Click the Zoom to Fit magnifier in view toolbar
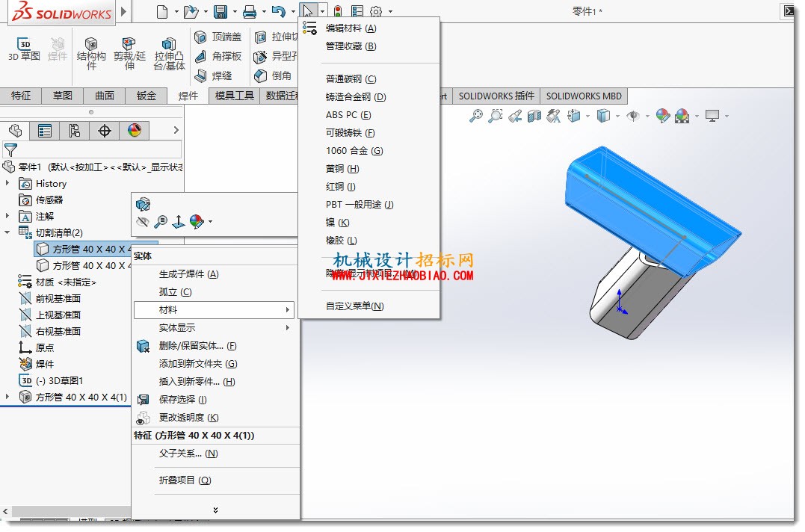The image size is (805, 532). coord(476,116)
